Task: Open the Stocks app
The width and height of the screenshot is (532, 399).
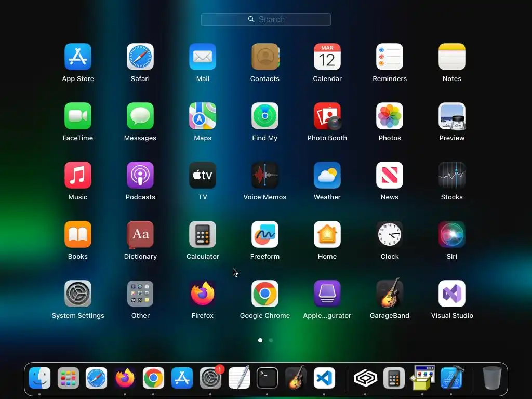Action: click(452, 175)
